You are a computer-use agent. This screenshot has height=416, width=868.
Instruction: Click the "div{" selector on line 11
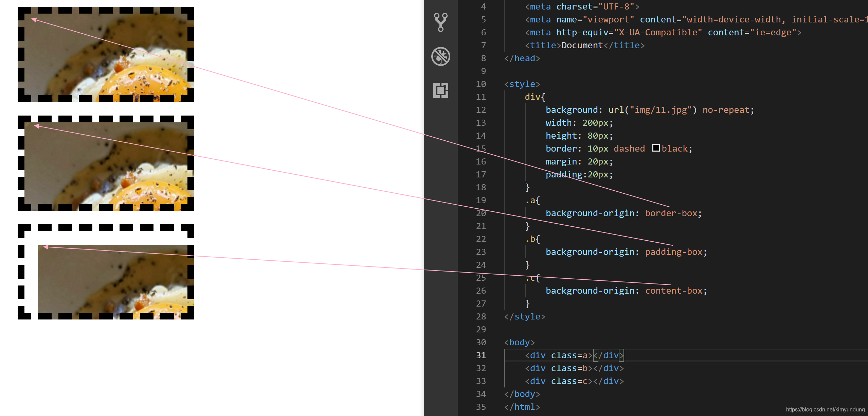pos(535,97)
